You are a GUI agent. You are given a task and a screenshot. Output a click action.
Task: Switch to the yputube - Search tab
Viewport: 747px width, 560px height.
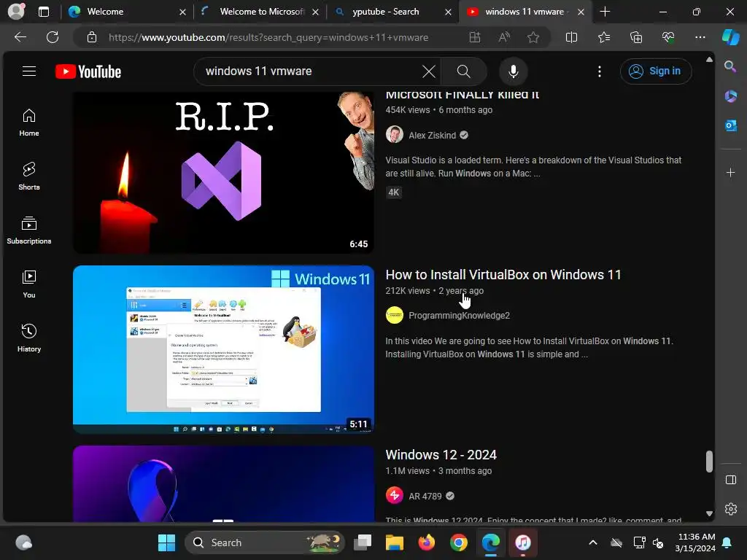pyautogui.click(x=392, y=12)
